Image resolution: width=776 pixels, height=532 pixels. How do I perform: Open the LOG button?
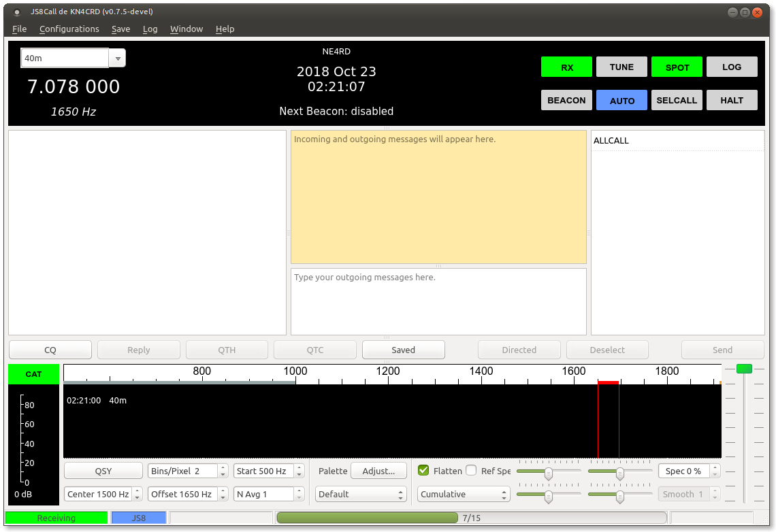[732, 67]
